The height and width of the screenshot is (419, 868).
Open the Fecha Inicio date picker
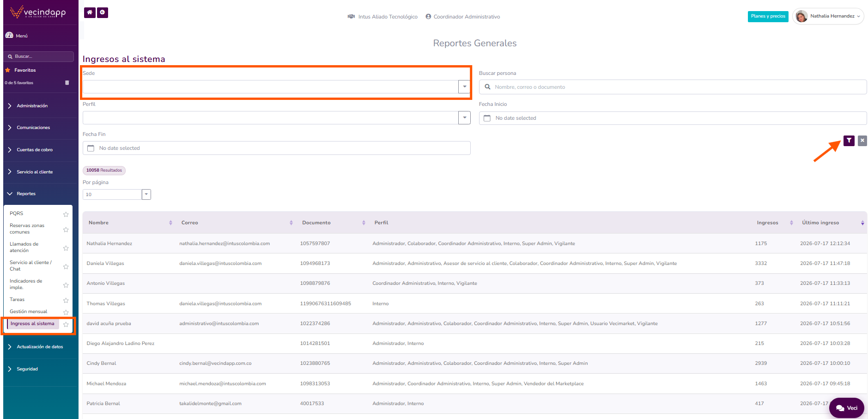[673, 118]
